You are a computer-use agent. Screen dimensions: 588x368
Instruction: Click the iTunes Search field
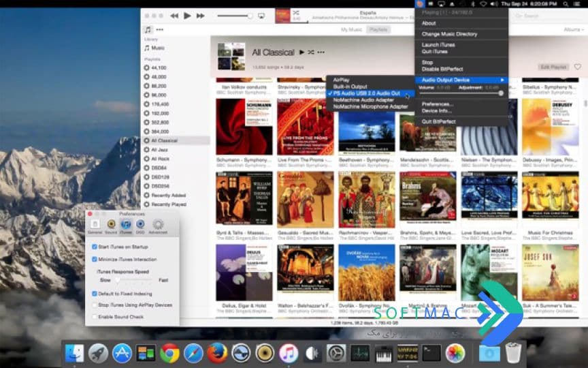click(547, 16)
